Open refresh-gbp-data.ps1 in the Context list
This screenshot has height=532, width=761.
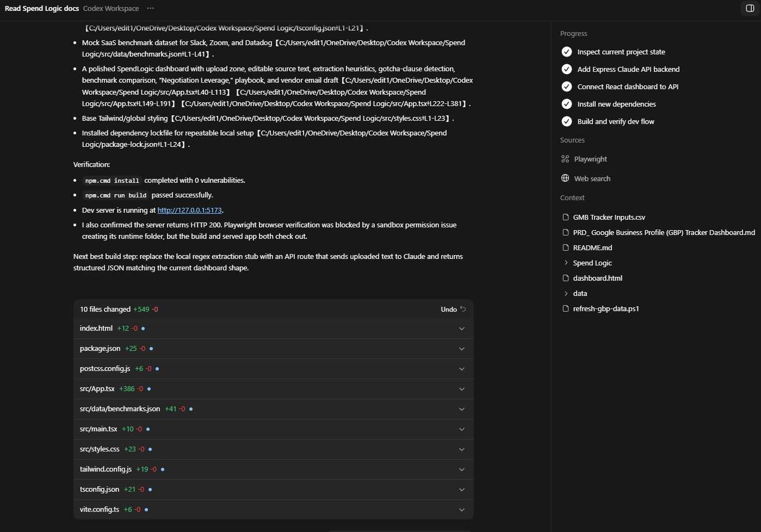pos(606,308)
